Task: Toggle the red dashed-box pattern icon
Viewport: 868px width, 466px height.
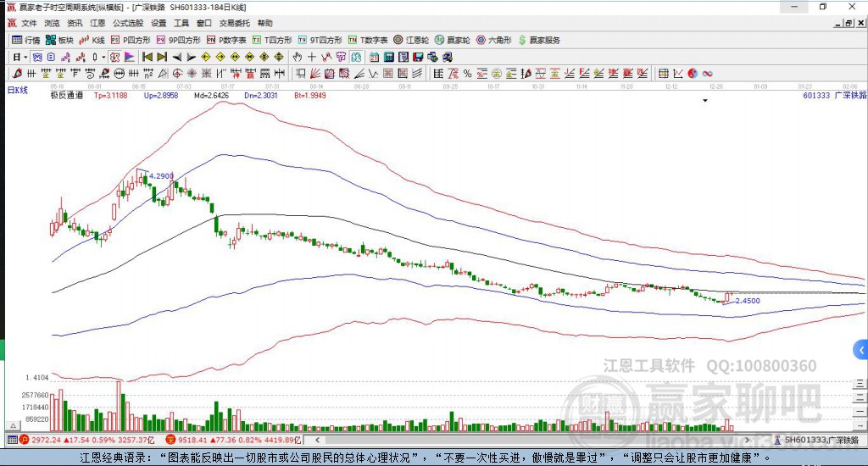Action: point(114,57)
